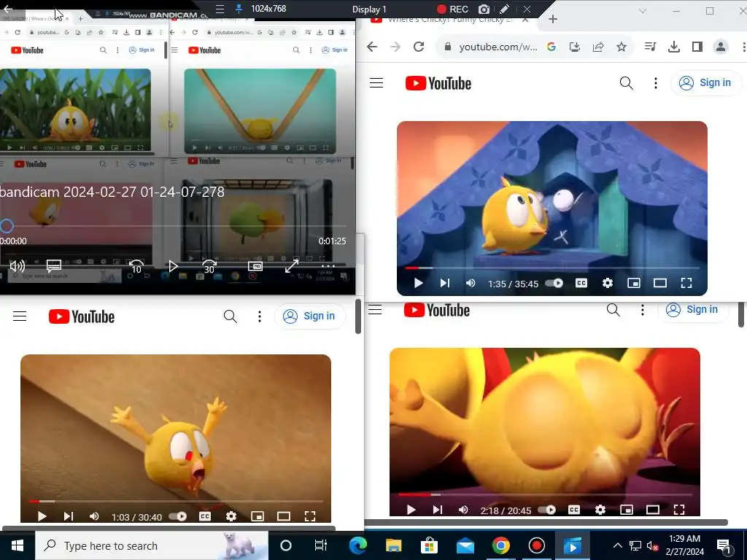The width and height of the screenshot is (747, 560).
Task: Mute the 1:03 / 30:40 video
Action: (94, 516)
